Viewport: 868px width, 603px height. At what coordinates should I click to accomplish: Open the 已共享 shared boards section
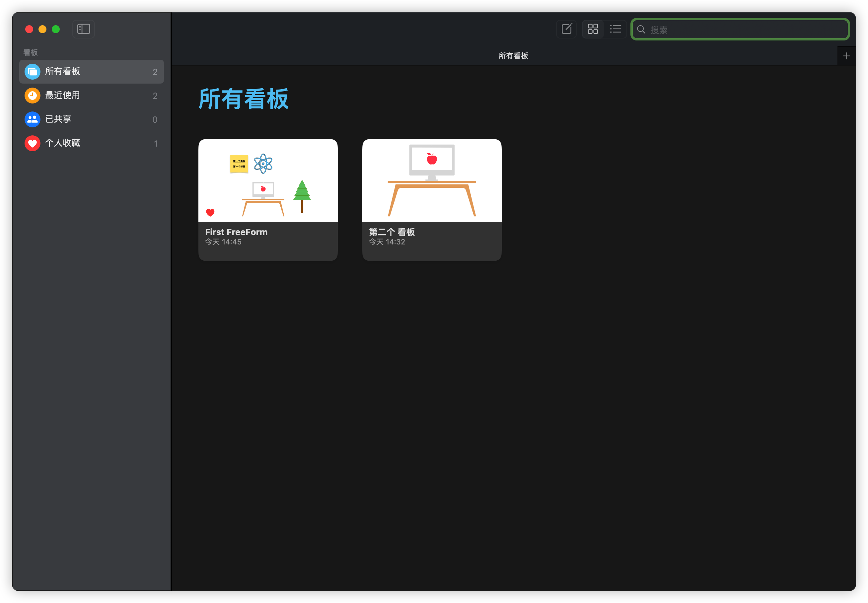click(x=59, y=119)
